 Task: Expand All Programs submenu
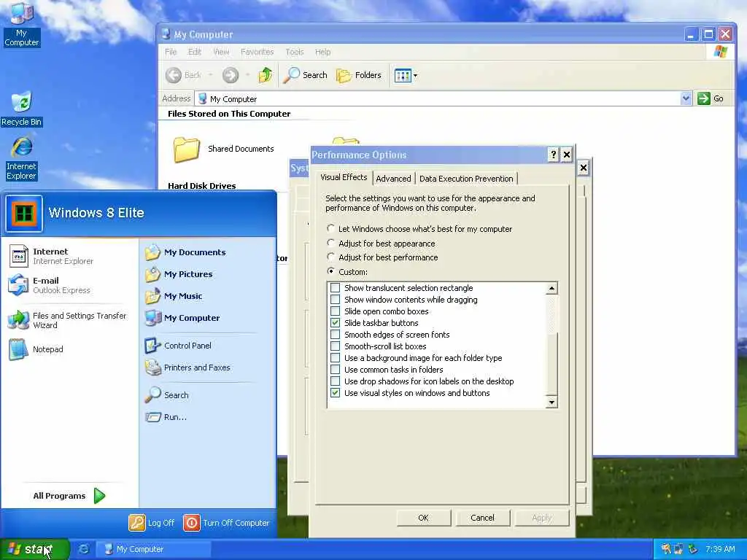point(69,496)
